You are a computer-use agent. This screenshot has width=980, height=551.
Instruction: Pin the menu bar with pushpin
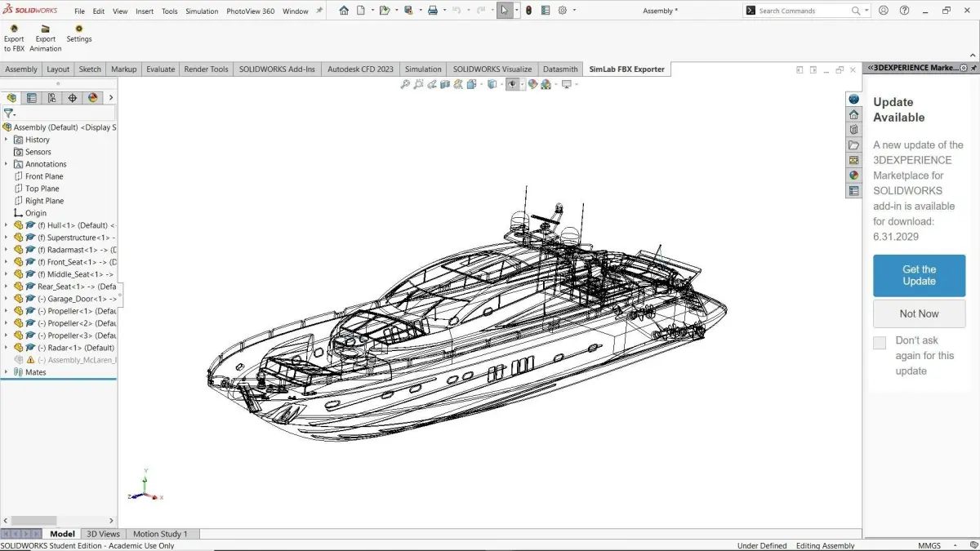point(319,11)
